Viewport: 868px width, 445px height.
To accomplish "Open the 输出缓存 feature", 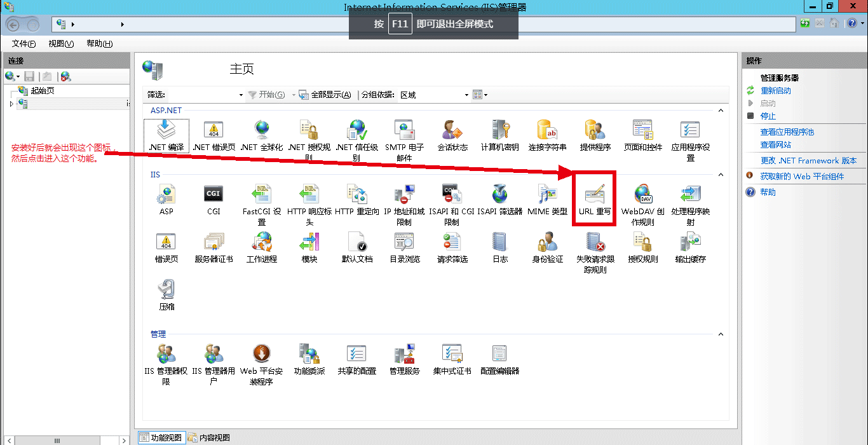I will pos(690,248).
